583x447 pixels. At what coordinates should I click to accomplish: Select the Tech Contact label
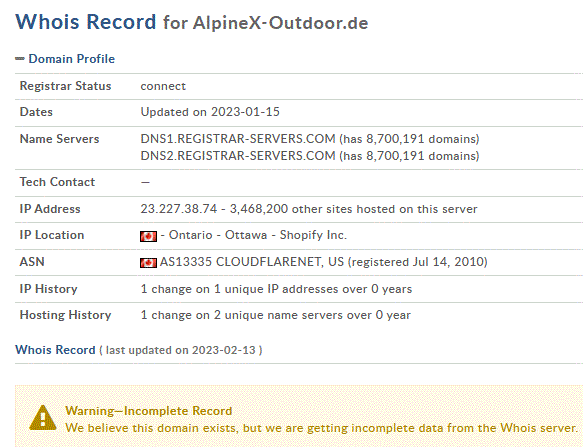[57, 182]
